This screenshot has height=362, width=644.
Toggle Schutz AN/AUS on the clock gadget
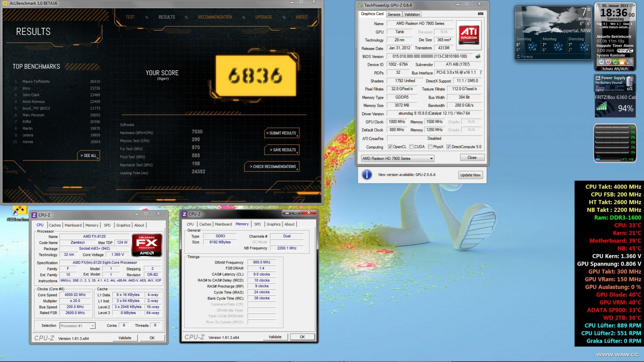click(615, 69)
